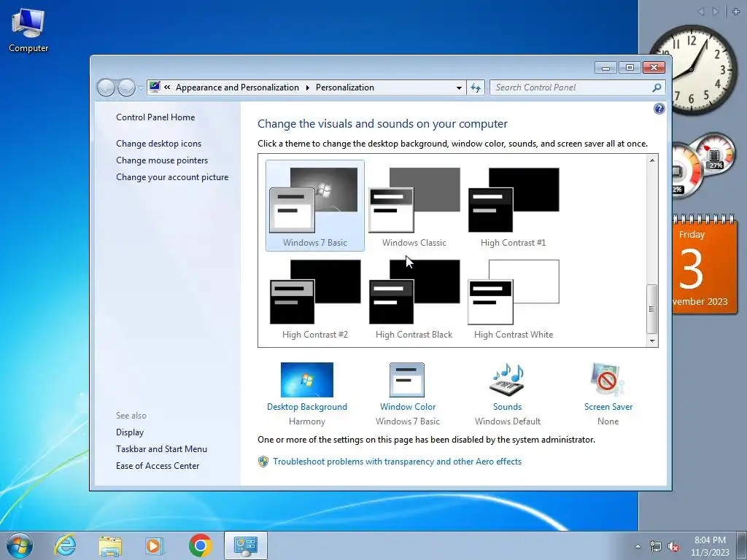Click the Screen Saver text link
The height and width of the screenshot is (560, 747).
608,407
